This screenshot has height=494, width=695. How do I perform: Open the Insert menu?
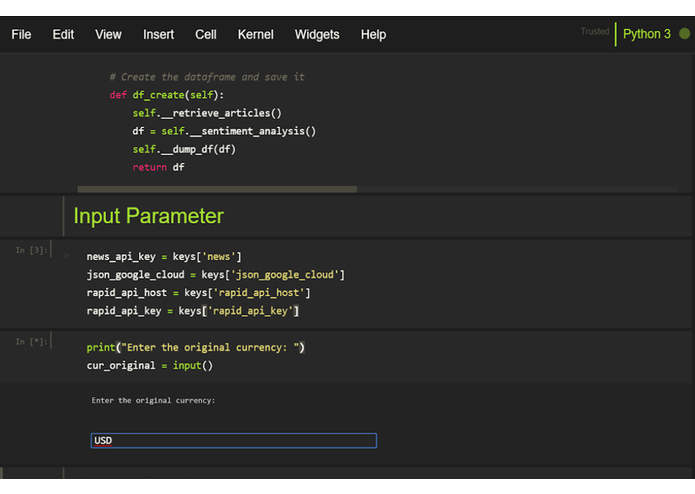coord(158,35)
